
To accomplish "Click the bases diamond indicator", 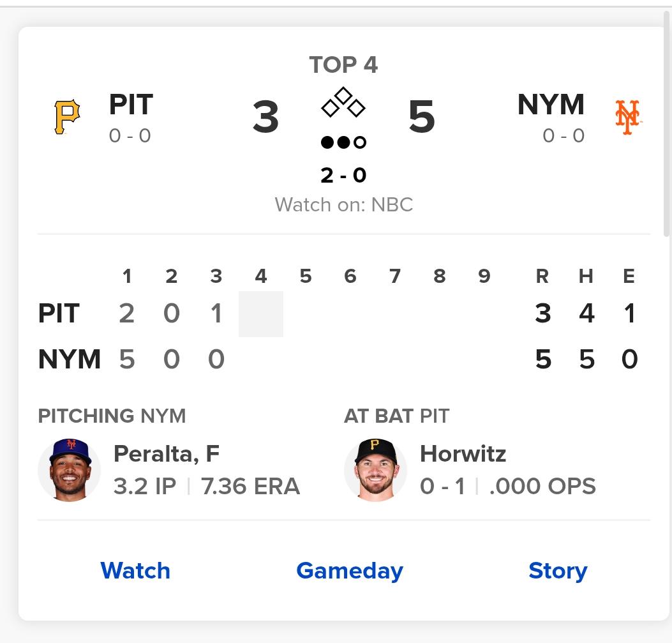I will pyautogui.click(x=343, y=103).
